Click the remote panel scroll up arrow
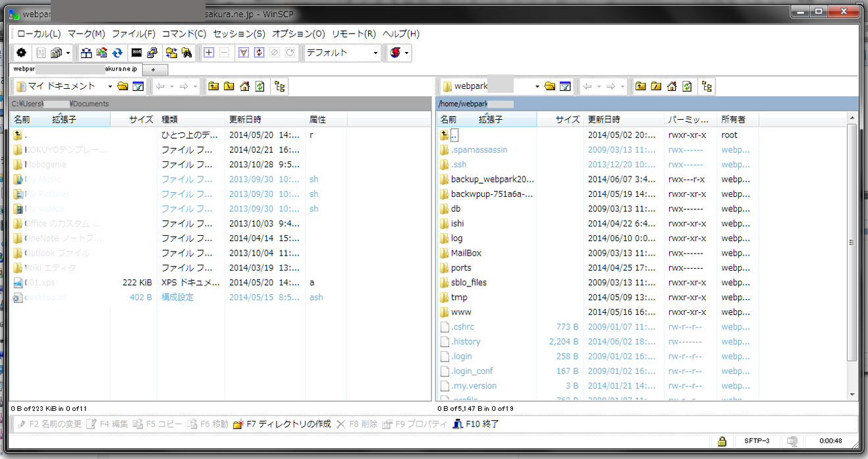The image size is (868, 459). click(852, 118)
